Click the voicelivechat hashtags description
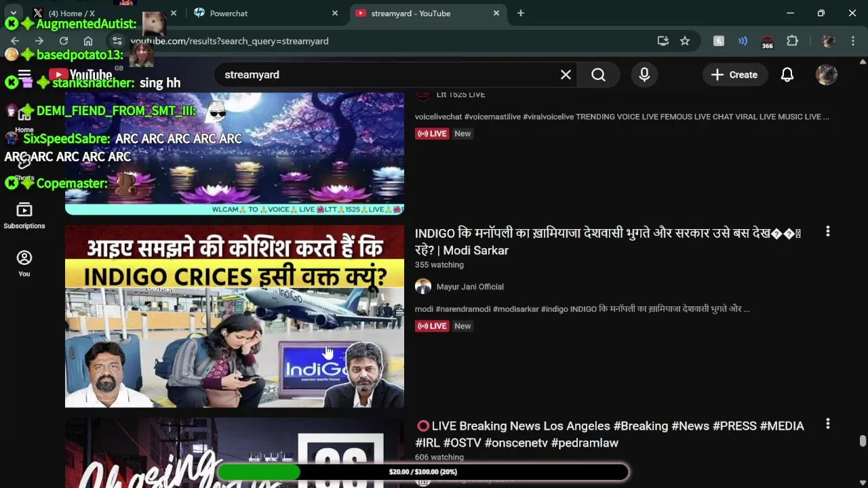Viewport: 868px width, 488px height. (x=622, y=117)
